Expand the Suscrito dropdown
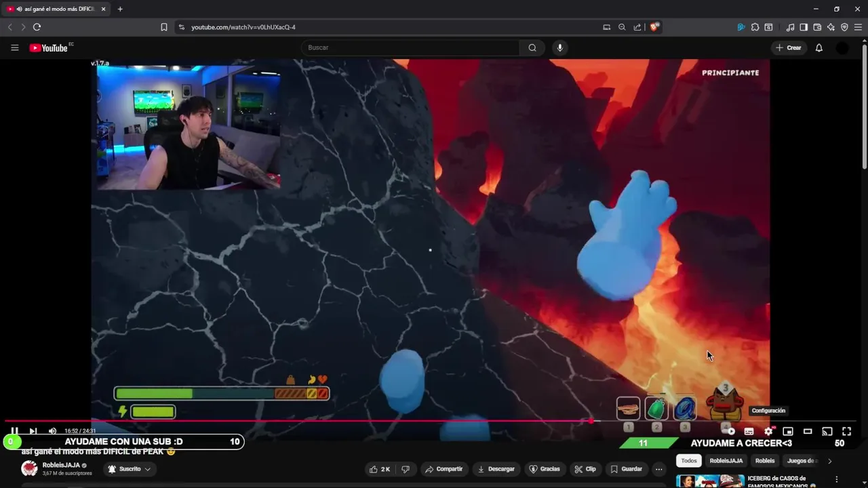This screenshot has height=488, width=868. (130, 469)
